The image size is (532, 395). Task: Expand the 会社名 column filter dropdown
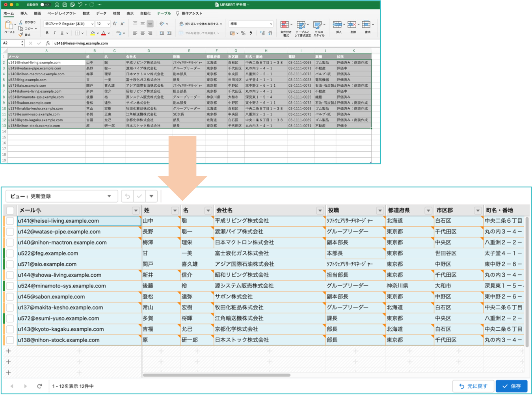point(320,211)
